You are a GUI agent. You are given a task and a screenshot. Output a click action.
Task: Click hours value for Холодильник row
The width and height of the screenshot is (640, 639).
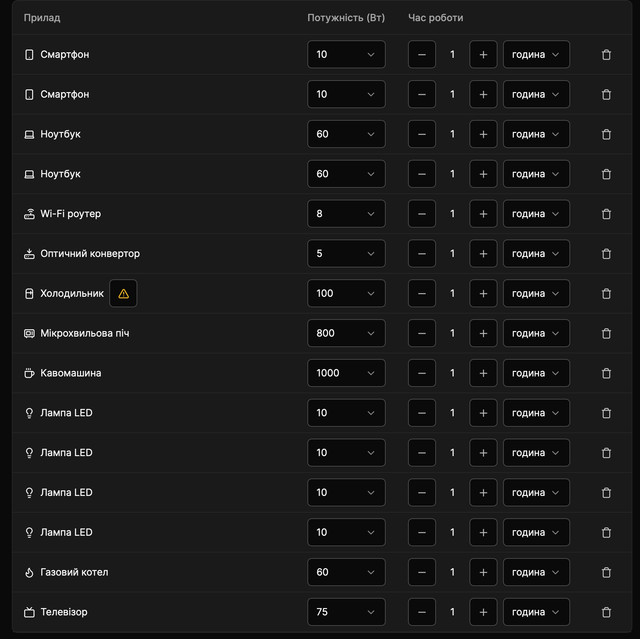[452, 294]
